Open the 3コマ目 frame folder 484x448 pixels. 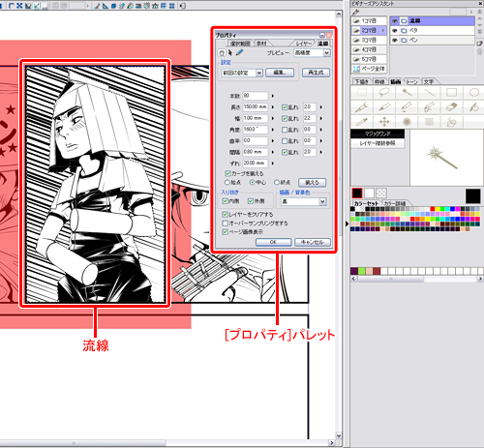pos(369,40)
